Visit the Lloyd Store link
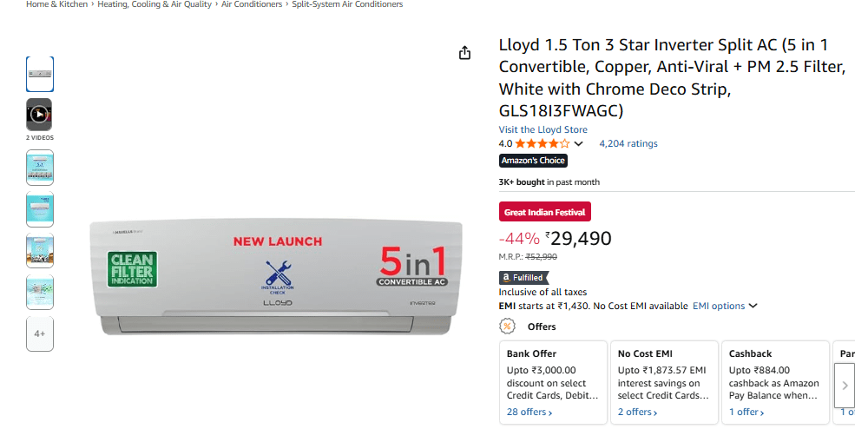This screenshot has width=868, height=429. coord(542,129)
